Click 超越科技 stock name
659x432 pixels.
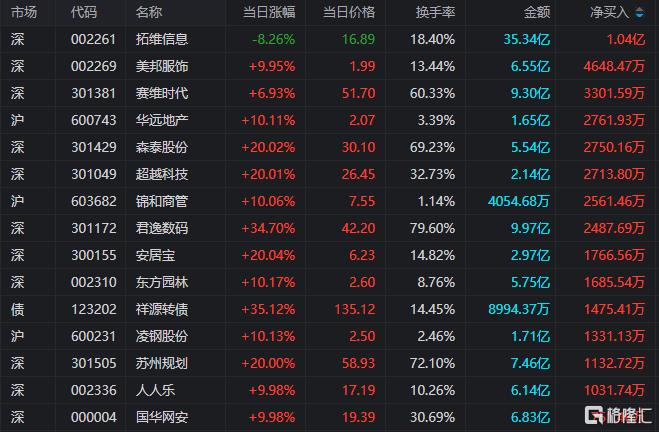162,174
